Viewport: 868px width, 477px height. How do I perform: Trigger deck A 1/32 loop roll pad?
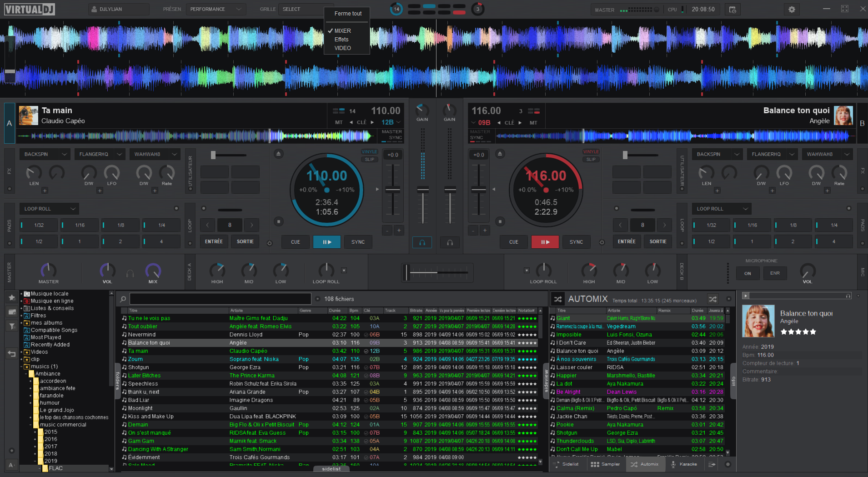pyautogui.click(x=39, y=225)
